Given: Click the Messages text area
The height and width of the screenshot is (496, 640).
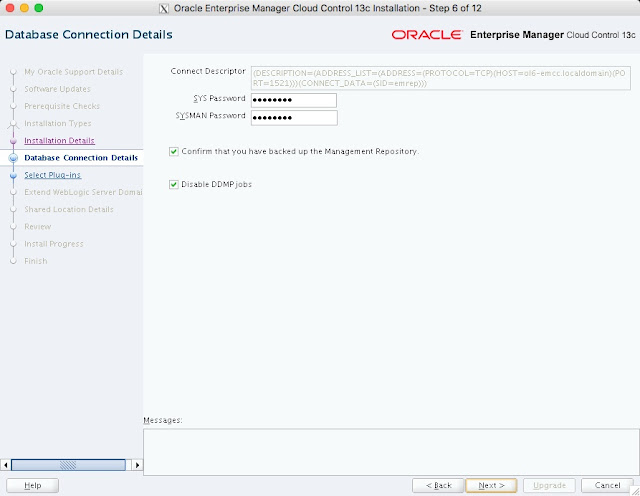Looking at the screenshot, I should pyautogui.click(x=391, y=452).
